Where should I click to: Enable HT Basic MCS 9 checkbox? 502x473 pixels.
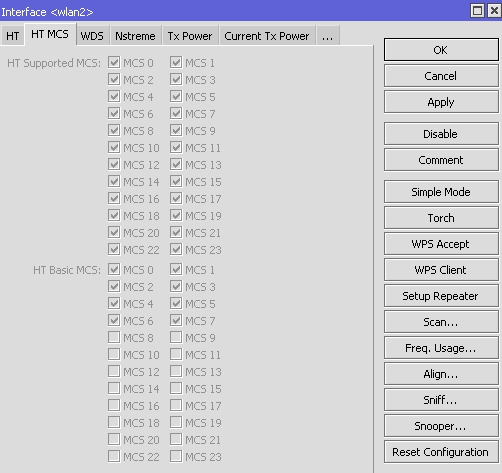point(176,337)
